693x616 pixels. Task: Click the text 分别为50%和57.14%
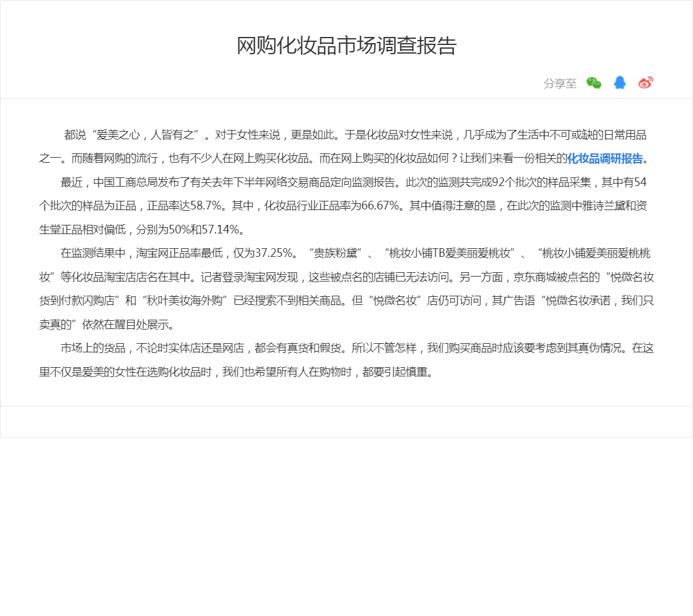click(x=188, y=230)
